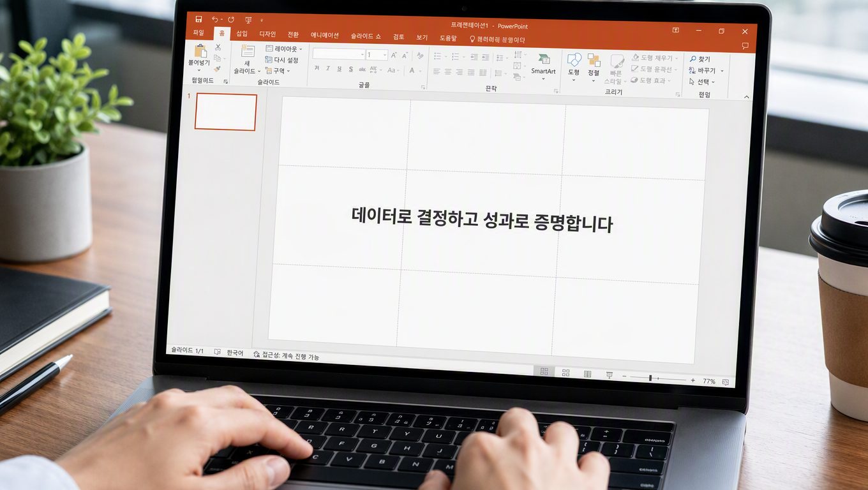Open the Change Case Aa dropdown

click(x=393, y=70)
